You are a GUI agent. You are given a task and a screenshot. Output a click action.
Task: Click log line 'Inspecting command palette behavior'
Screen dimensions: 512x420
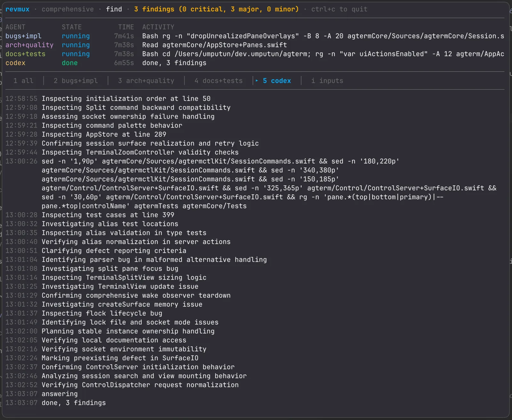click(x=112, y=125)
